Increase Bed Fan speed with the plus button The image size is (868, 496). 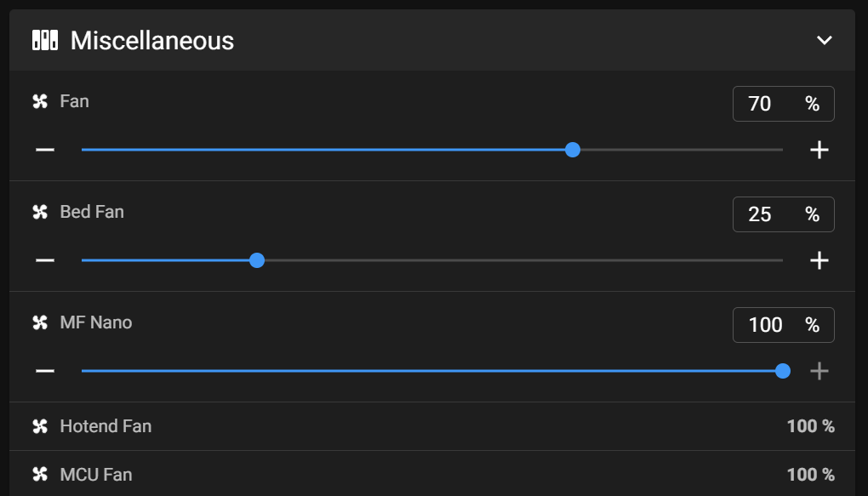tap(819, 260)
